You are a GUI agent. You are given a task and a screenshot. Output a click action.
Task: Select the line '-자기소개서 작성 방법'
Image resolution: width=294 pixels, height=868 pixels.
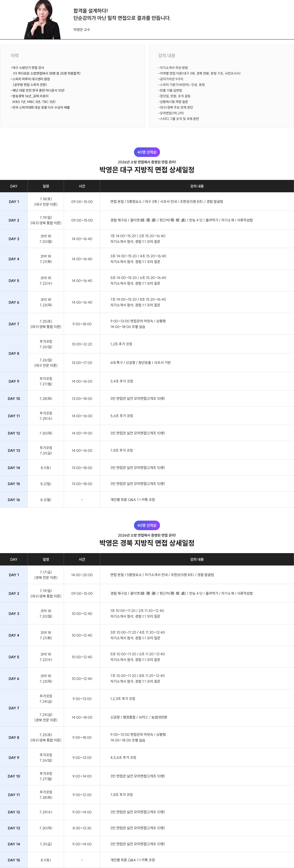173,68
